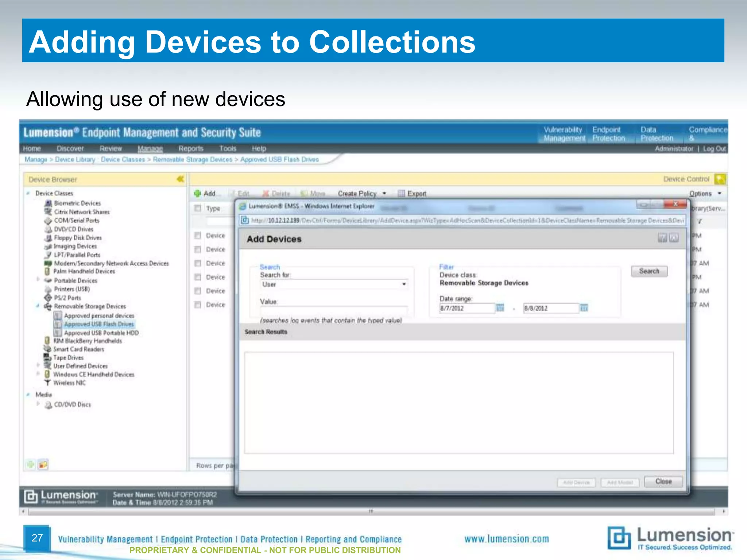Open the Discover menu

(x=70, y=148)
